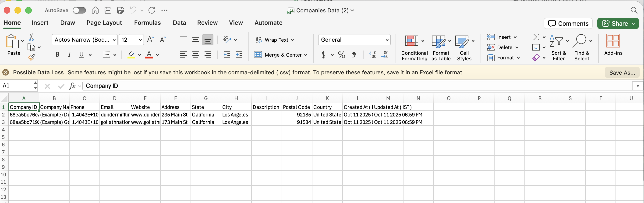Click the green Share button
This screenshot has height=203, width=644.
pos(618,24)
